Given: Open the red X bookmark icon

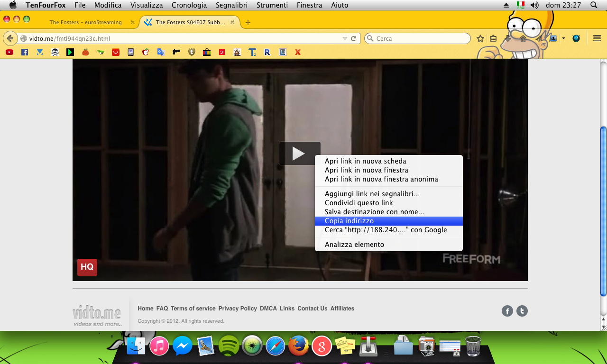Looking at the screenshot, I should [298, 52].
